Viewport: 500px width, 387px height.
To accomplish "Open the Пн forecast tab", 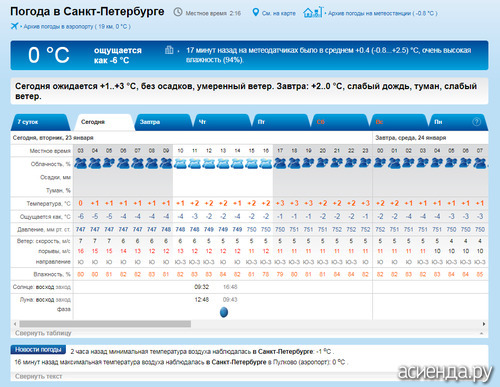I will click(x=457, y=122).
